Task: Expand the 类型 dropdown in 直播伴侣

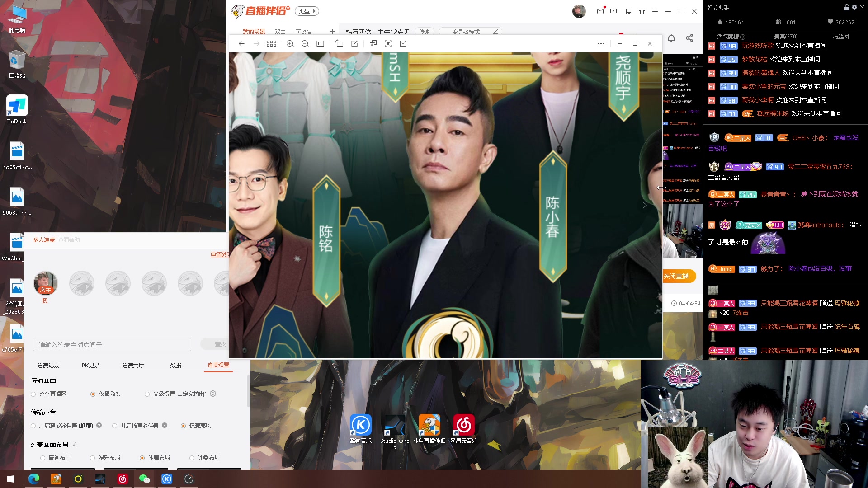Action: [307, 11]
